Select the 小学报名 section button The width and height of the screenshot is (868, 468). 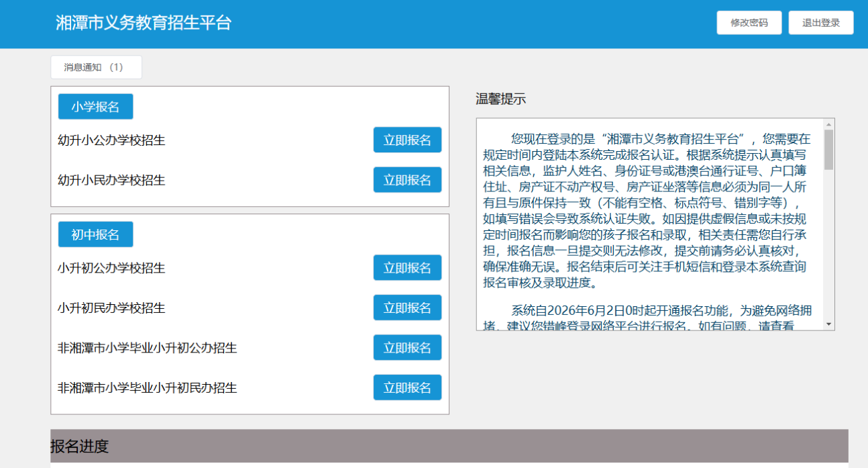(95, 107)
